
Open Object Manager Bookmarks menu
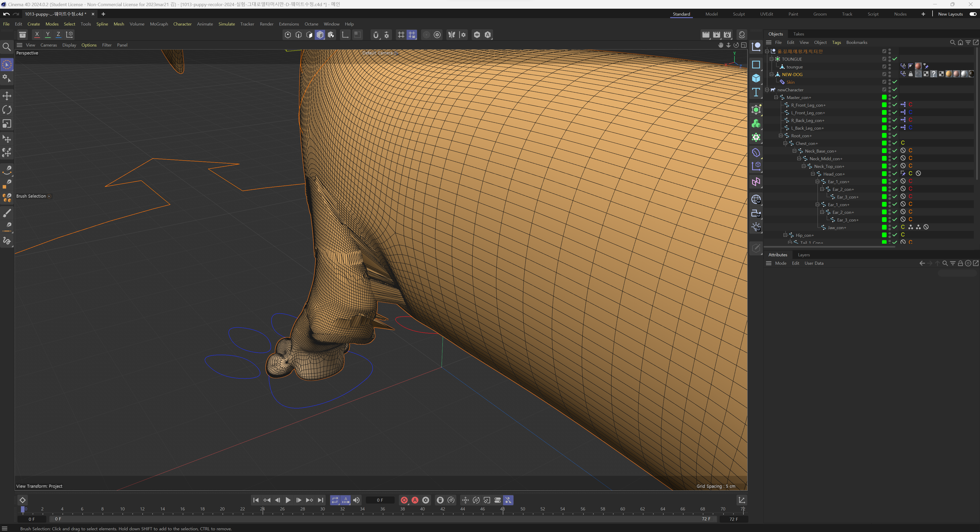(x=856, y=42)
